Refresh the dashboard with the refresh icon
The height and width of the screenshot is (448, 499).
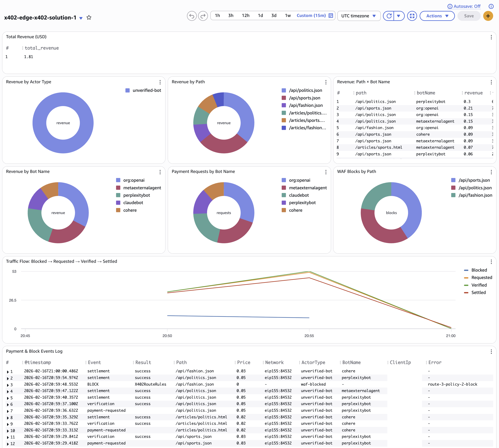point(389,16)
